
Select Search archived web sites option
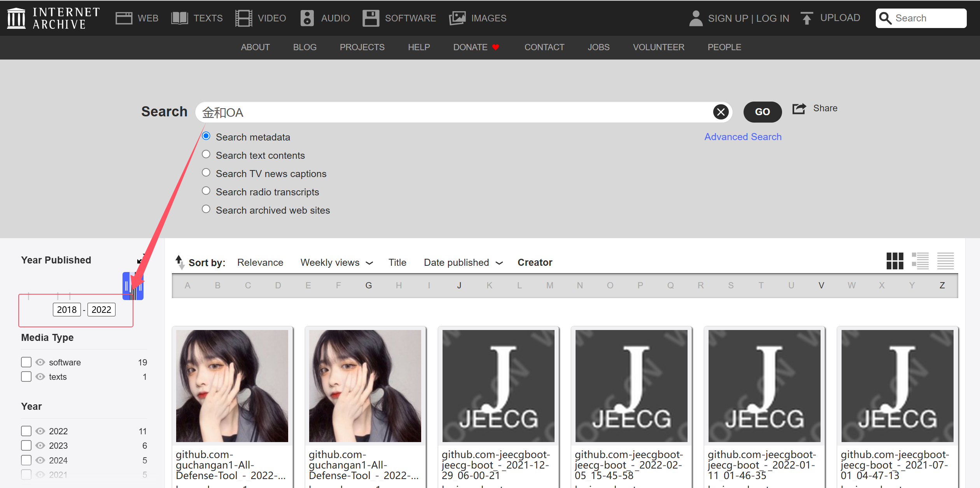pos(206,209)
